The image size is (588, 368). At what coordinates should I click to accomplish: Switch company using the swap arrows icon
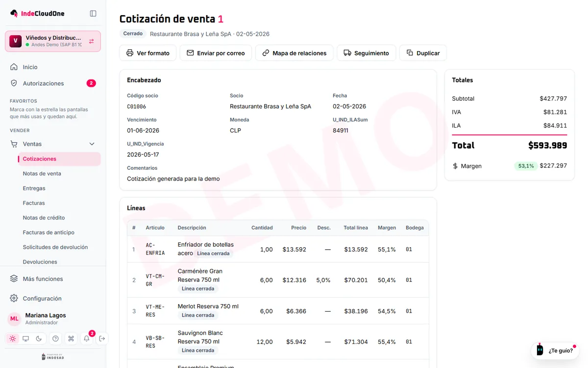(92, 41)
